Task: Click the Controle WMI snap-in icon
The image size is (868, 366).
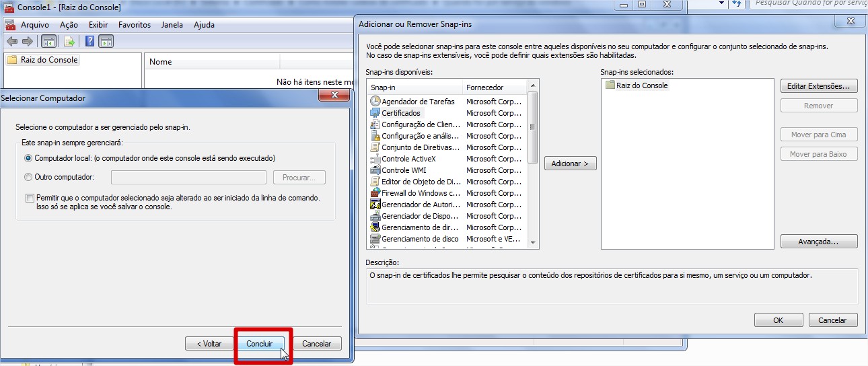Action: click(375, 170)
